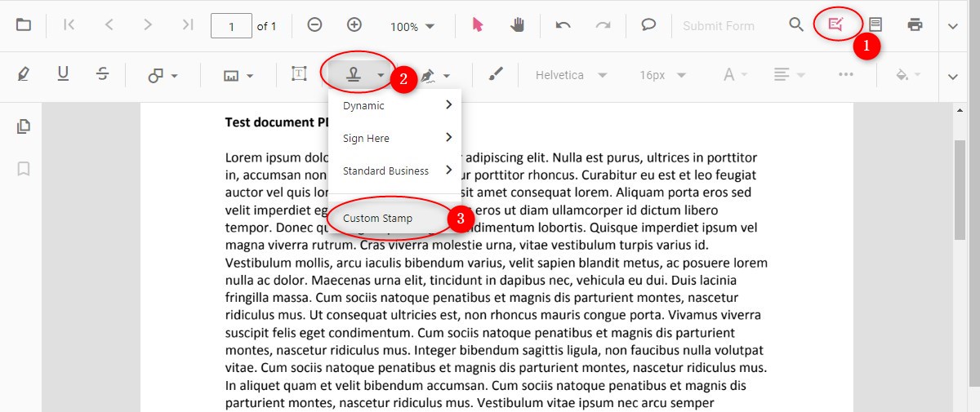Click the Undo arrow icon

point(563,25)
